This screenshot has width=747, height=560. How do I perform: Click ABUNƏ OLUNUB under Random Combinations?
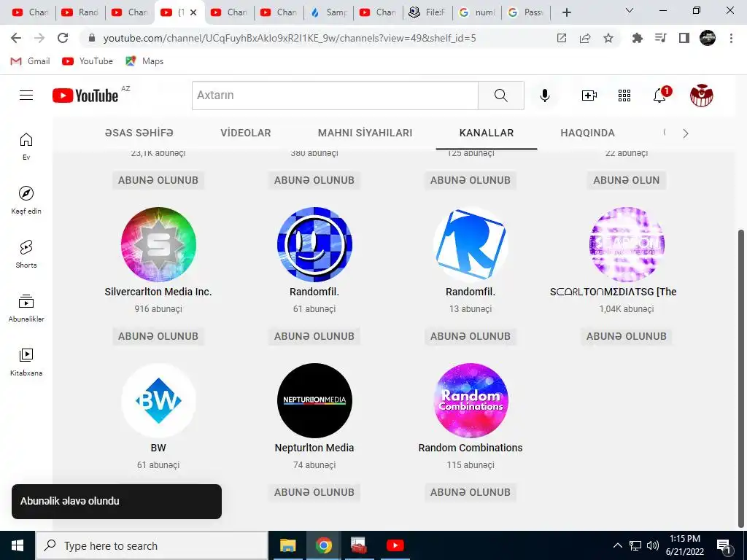(471, 492)
